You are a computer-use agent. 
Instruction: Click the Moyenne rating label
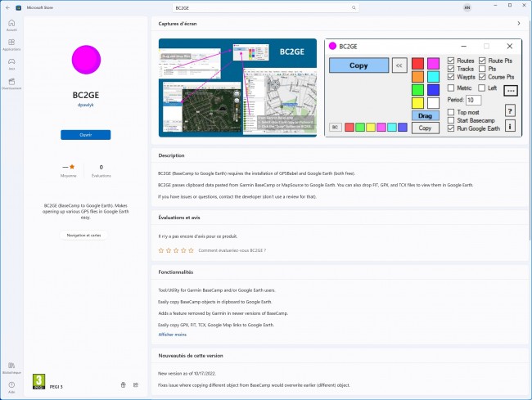68,176
